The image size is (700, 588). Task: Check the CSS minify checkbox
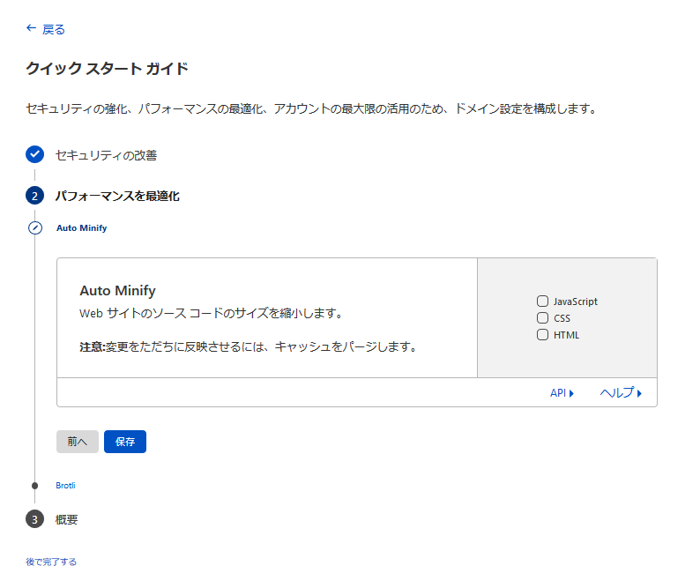543,317
